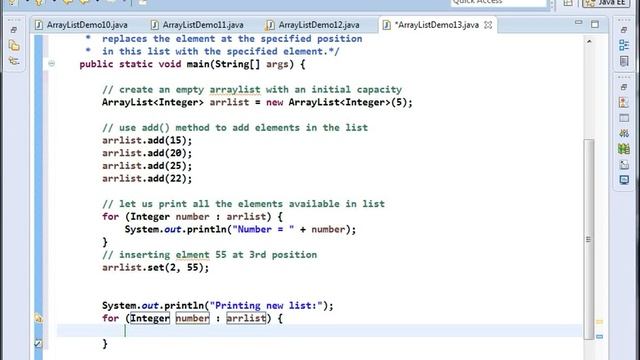Click the "Number = " println statement

point(240,229)
